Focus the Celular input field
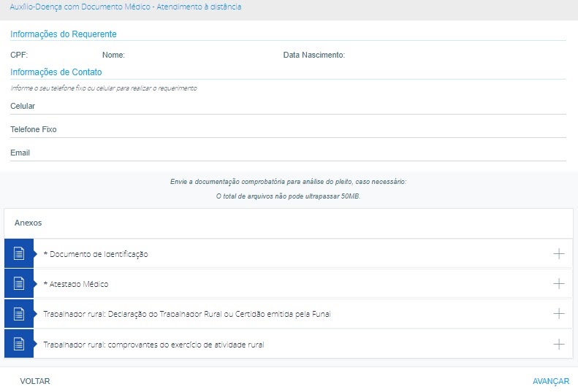This screenshot has height=392, width=578. 288,107
